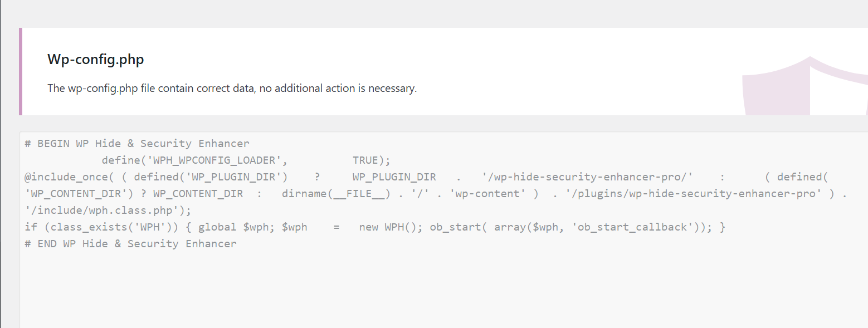The height and width of the screenshot is (328, 868).
Task: Click the TRUE value in define statement
Action: tap(365, 160)
